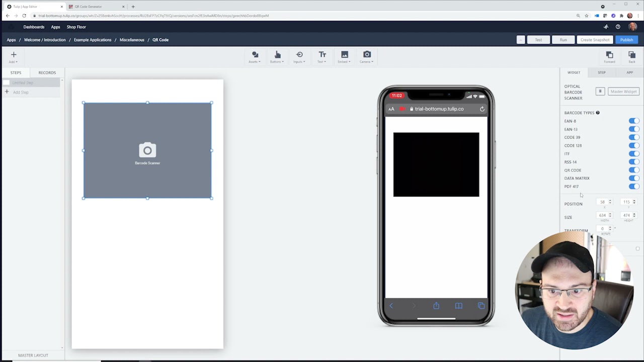The height and width of the screenshot is (362, 644).
Task: Tap the share icon on phone Safari
Action: point(436,306)
